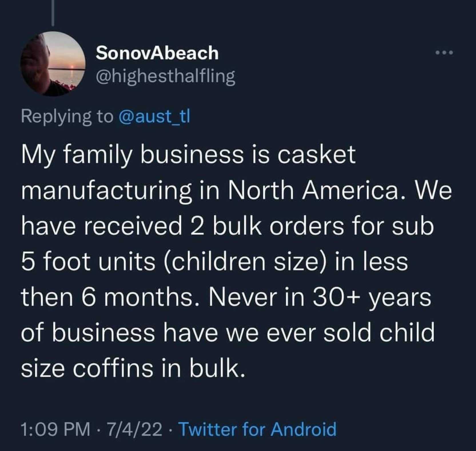Click the @highesthalfling handle
Image resolution: width=476 pixels, height=451 pixels.
coord(166,76)
